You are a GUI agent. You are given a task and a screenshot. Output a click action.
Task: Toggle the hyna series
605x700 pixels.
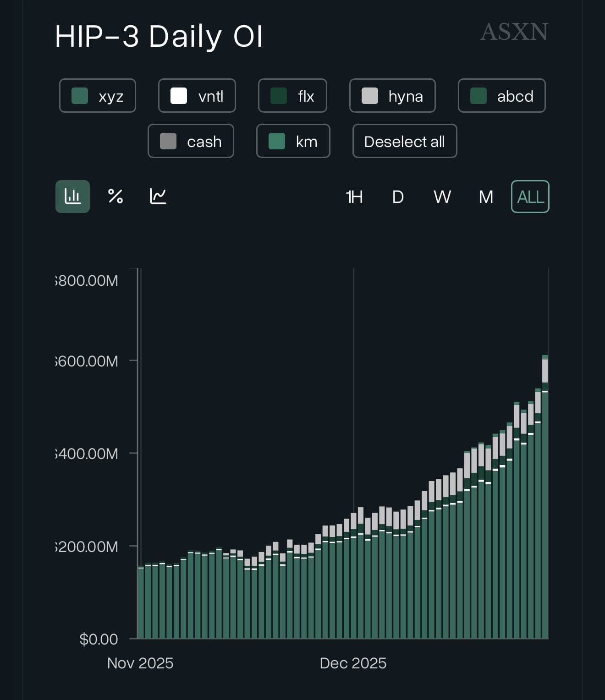pos(392,96)
